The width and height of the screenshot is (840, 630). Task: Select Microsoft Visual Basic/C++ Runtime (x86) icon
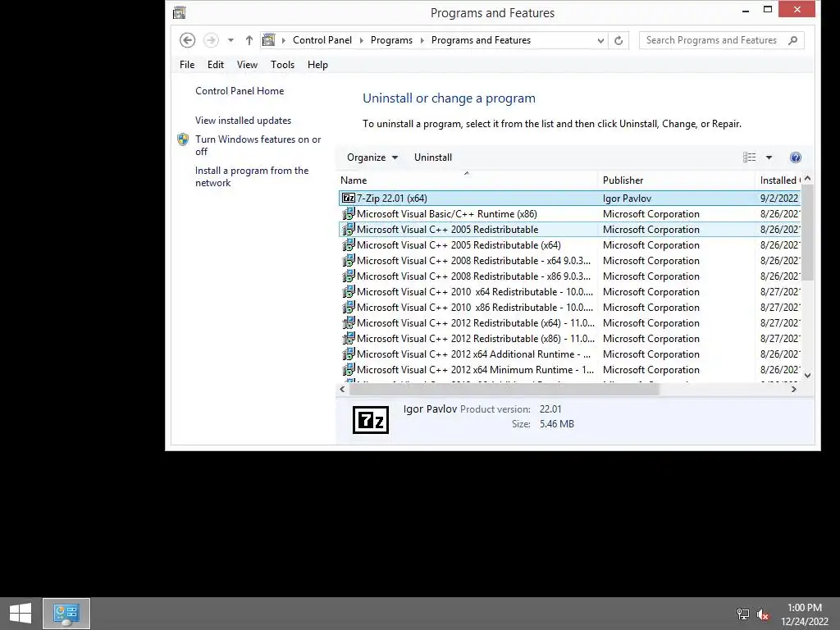[x=349, y=214]
